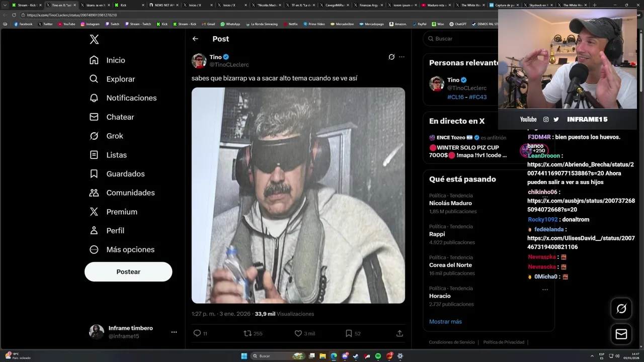Open the Windows Start menu
644x362 pixels.
coord(244,356)
